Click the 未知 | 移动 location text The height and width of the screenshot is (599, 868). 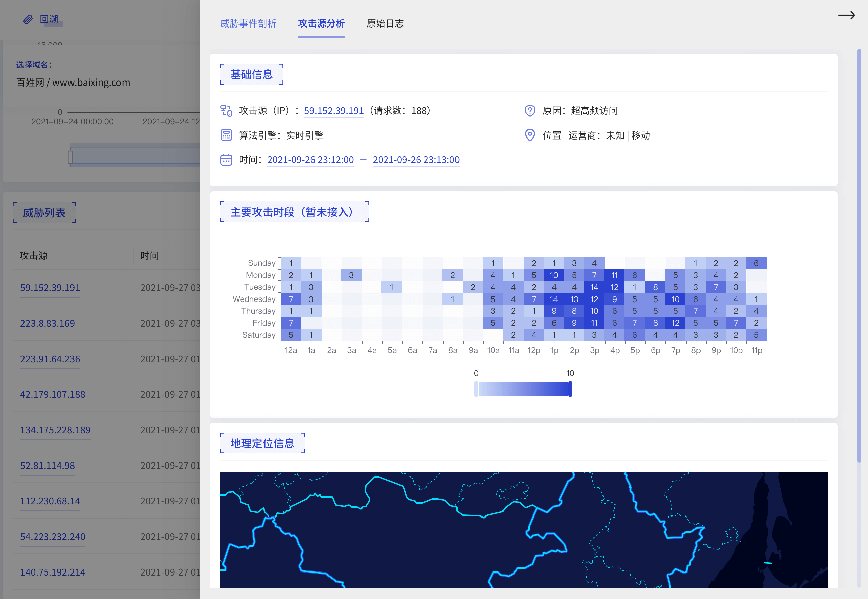[628, 135]
